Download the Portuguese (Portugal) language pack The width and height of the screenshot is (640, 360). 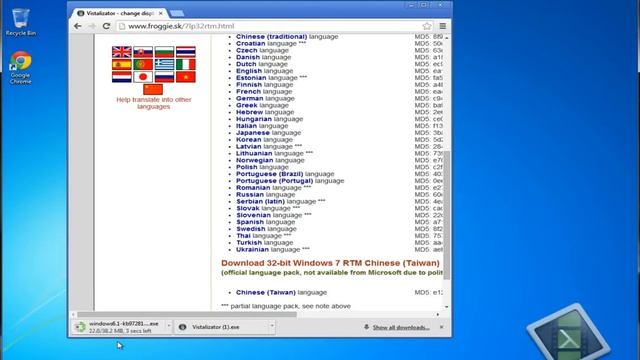pos(274,180)
